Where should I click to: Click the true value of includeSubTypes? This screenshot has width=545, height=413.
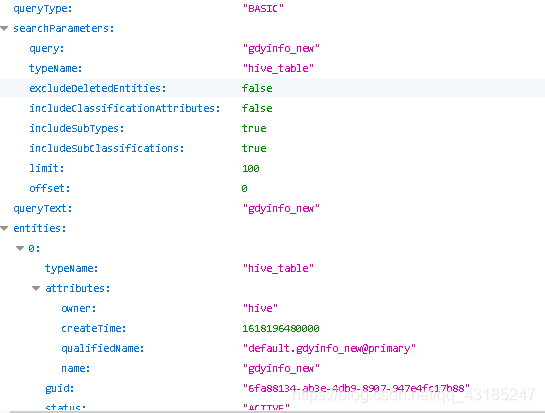254,129
